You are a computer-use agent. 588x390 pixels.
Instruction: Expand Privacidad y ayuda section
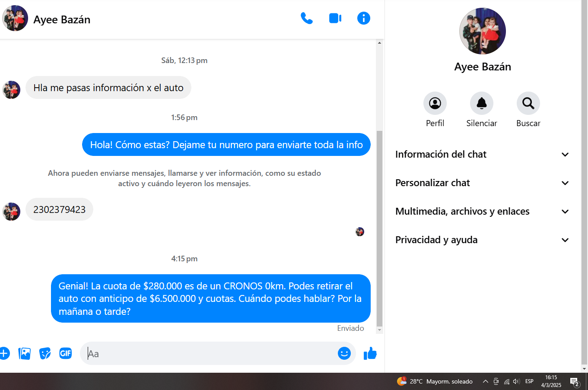[x=482, y=240]
